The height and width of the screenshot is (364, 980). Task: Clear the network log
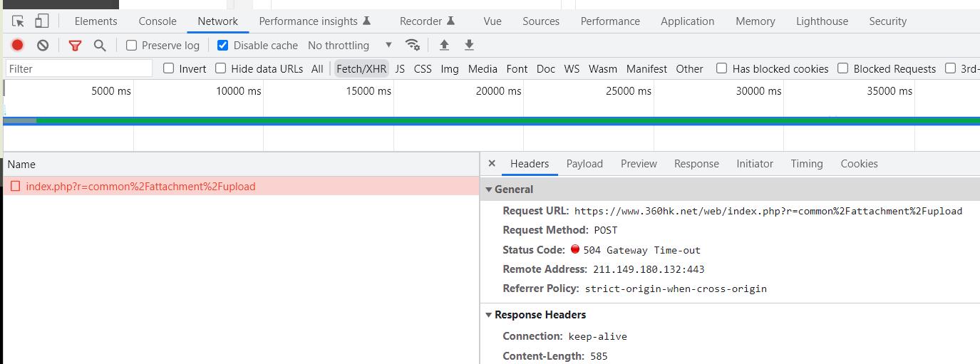(43, 46)
